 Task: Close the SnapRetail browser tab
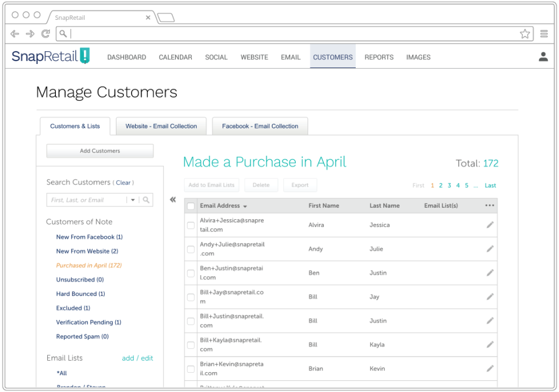point(148,17)
